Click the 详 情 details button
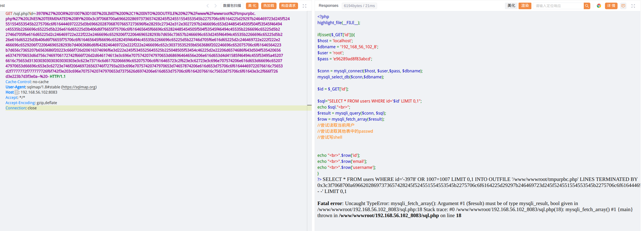 pos(611,6)
